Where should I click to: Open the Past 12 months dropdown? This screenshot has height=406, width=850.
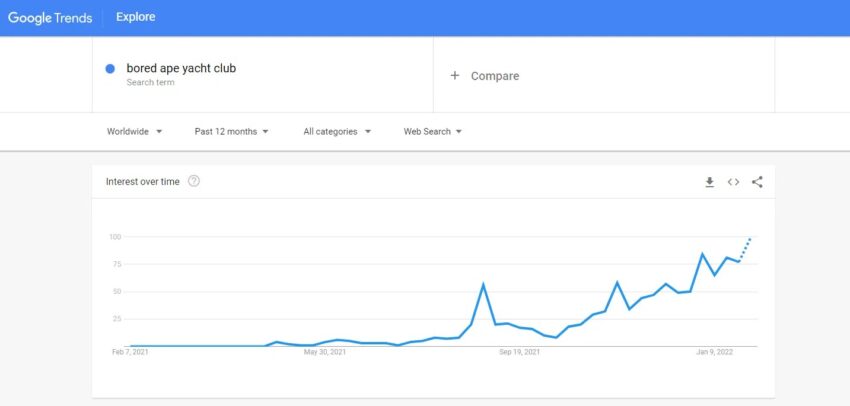231,132
